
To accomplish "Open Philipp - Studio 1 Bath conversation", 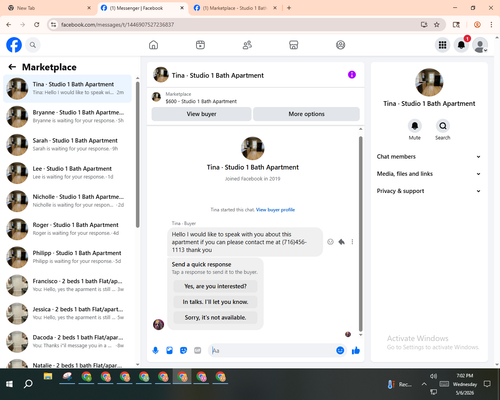I will [67, 257].
